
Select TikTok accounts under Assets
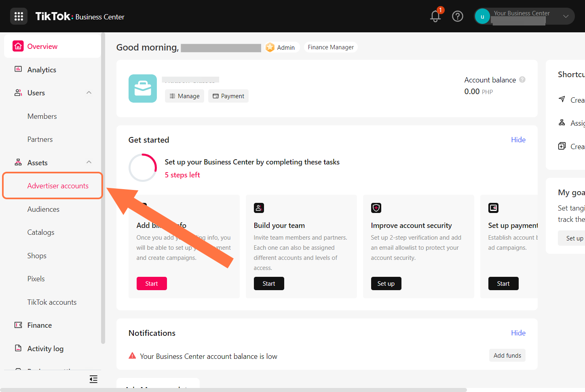pyautogui.click(x=52, y=302)
